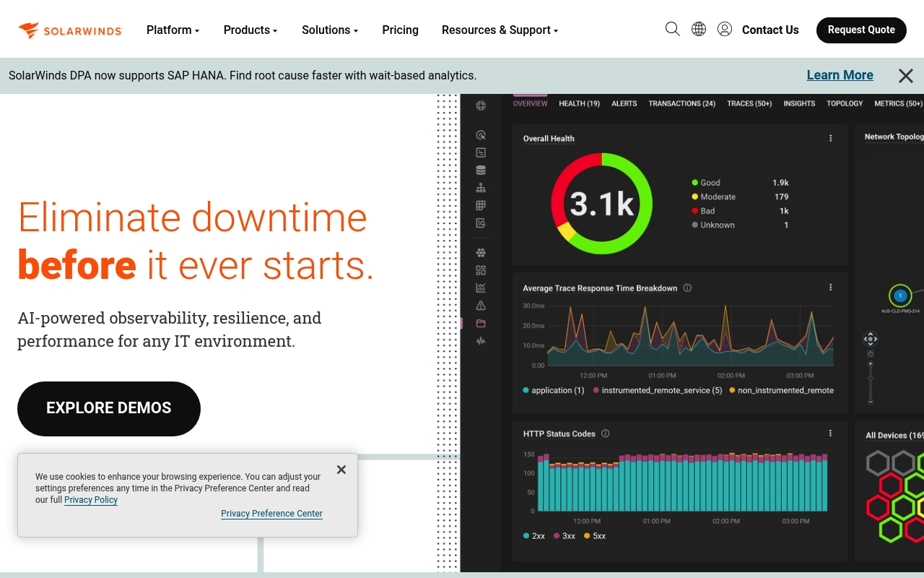This screenshot has width=924, height=578.
Task: Open Average Trace Response kebab menu
Action: coord(830,288)
